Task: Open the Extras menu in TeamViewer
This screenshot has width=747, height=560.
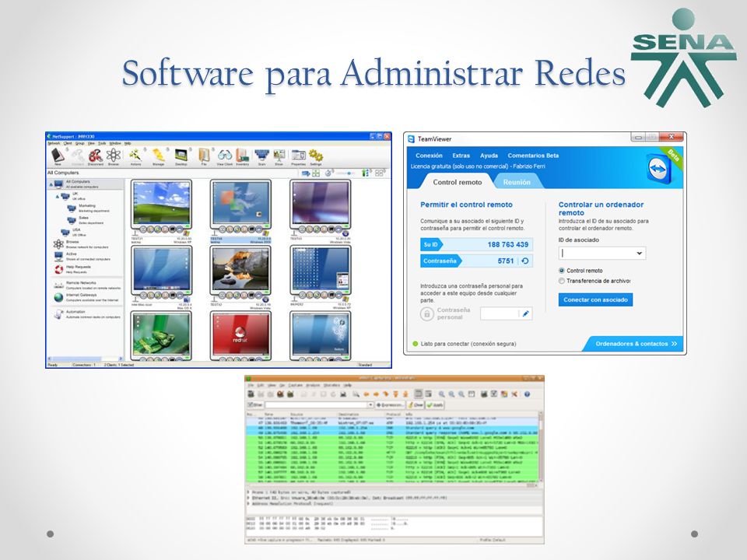Action: click(x=461, y=156)
